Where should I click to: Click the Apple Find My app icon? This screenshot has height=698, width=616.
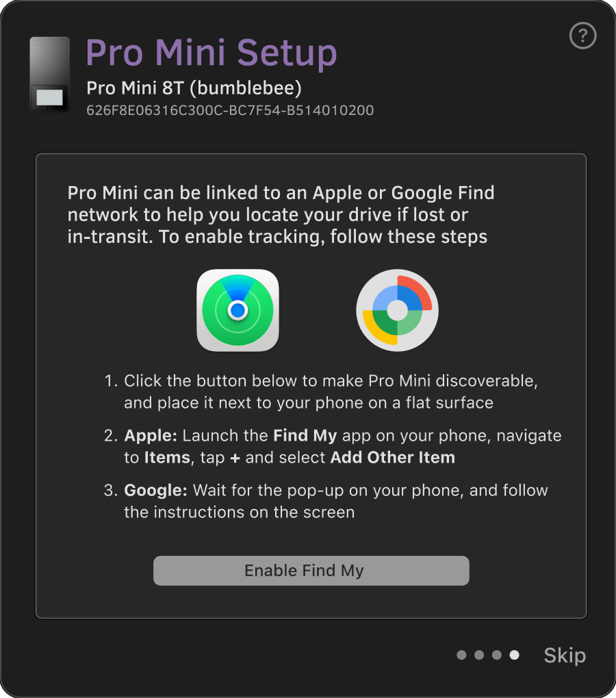(238, 310)
